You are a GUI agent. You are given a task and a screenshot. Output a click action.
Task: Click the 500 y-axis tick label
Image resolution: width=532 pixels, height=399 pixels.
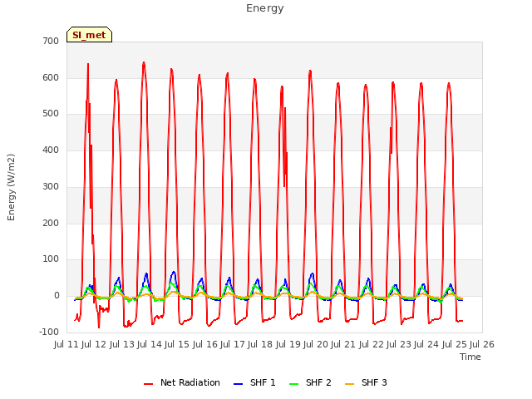[x=51, y=114]
